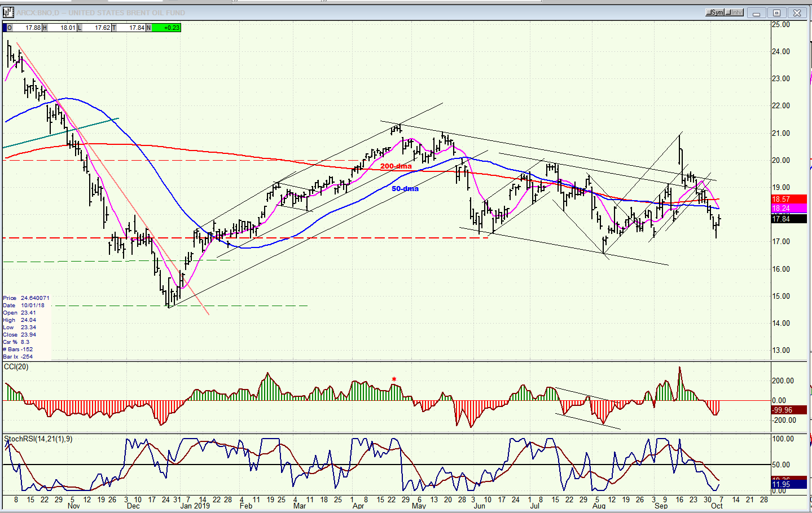Click the Sep label on time axis
Screen dimensions: 812x513
(661, 506)
